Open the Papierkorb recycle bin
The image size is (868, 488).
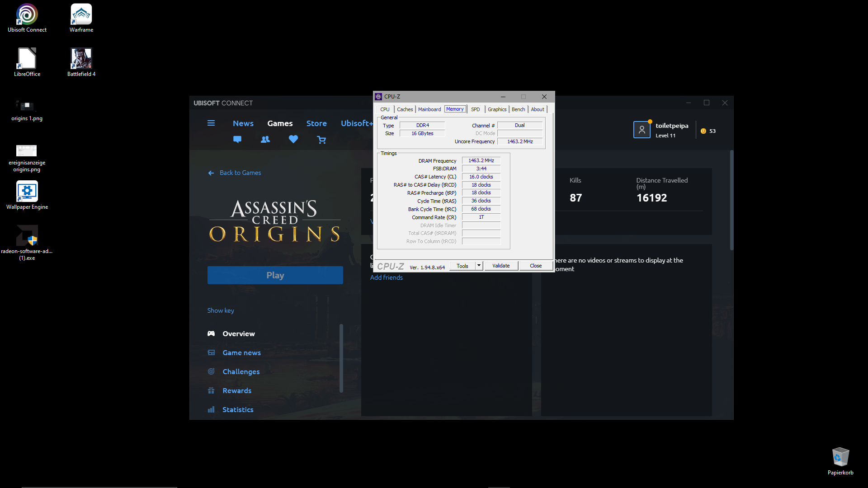[x=840, y=461]
